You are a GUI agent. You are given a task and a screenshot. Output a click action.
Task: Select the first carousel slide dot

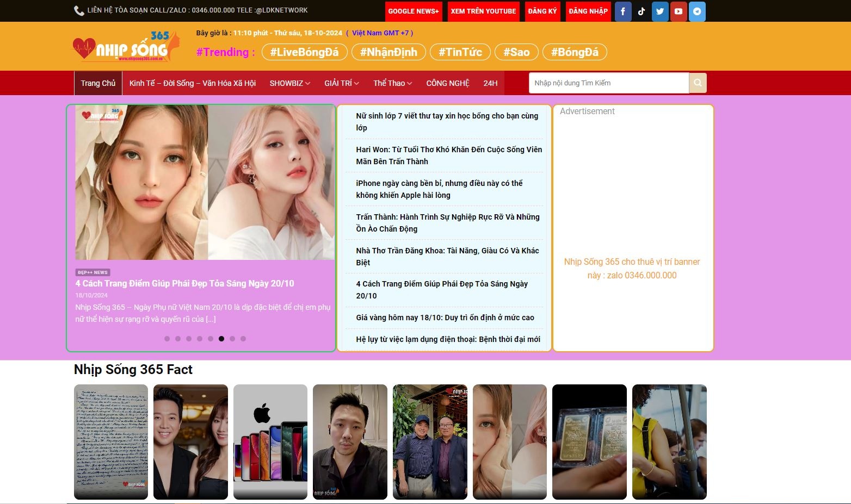(167, 339)
